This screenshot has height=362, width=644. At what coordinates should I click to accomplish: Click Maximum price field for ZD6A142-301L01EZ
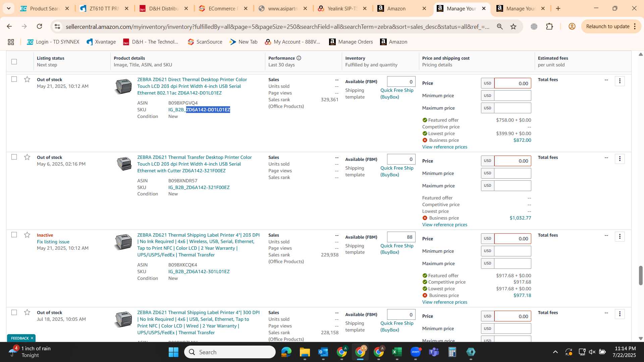point(513,263)
